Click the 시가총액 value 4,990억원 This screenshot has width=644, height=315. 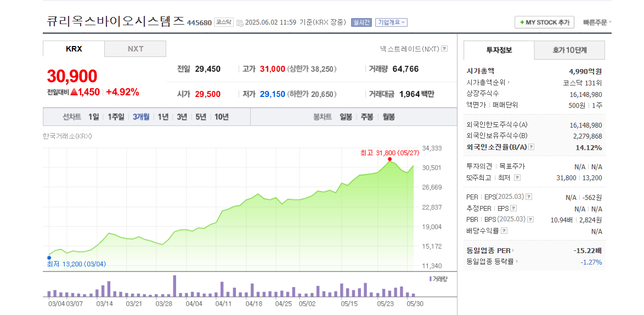pos(584,71)
